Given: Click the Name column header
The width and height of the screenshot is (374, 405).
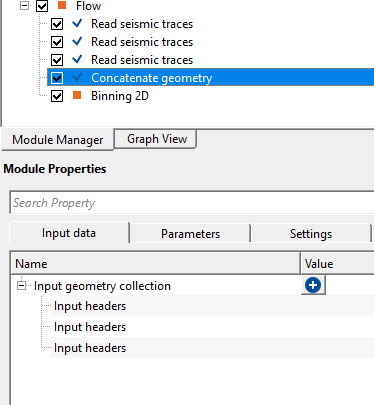Looking at the screenshot, I should pos(156,264).
